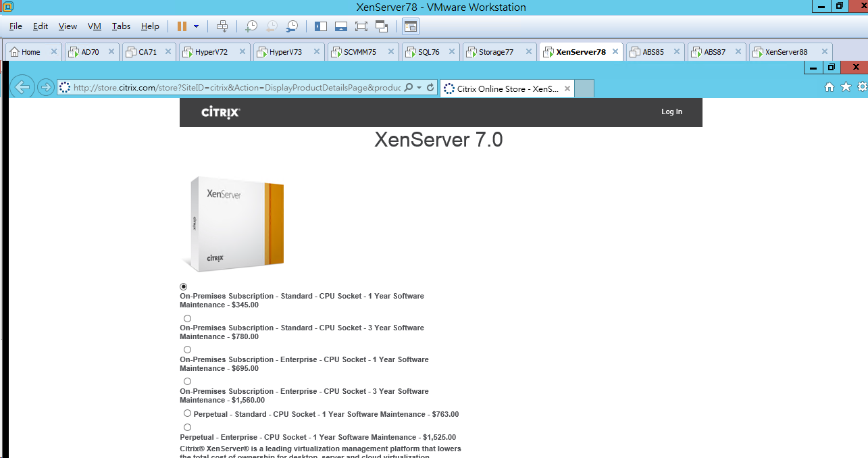Switch to the SCVMM75 VM tab
Viewport: 868px width, 458px height.
(363, 52)
